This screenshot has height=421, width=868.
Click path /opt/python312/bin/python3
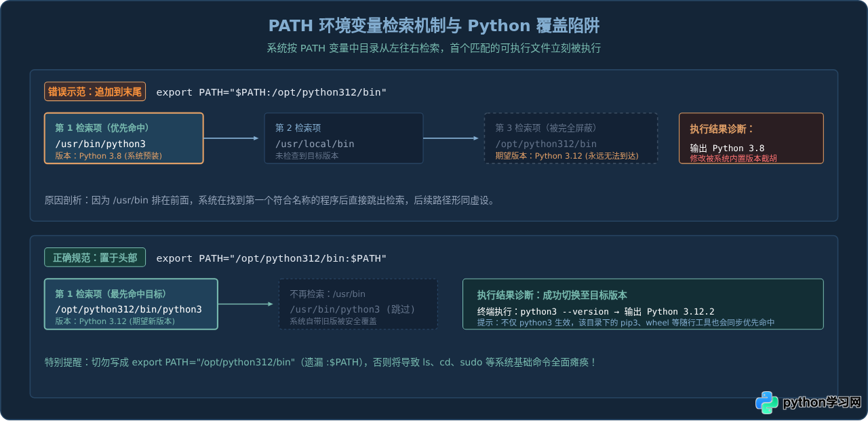[128, 309]
